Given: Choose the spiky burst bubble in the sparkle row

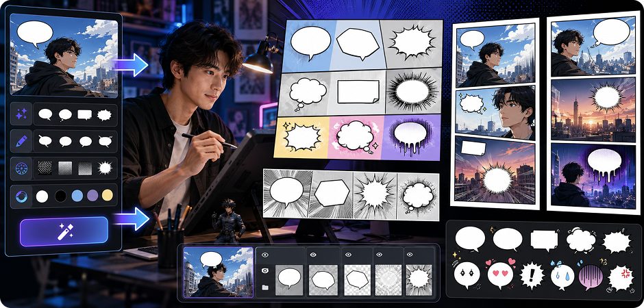Looking at the screenshot, I should pyautogui.click(x=104, y=115).
